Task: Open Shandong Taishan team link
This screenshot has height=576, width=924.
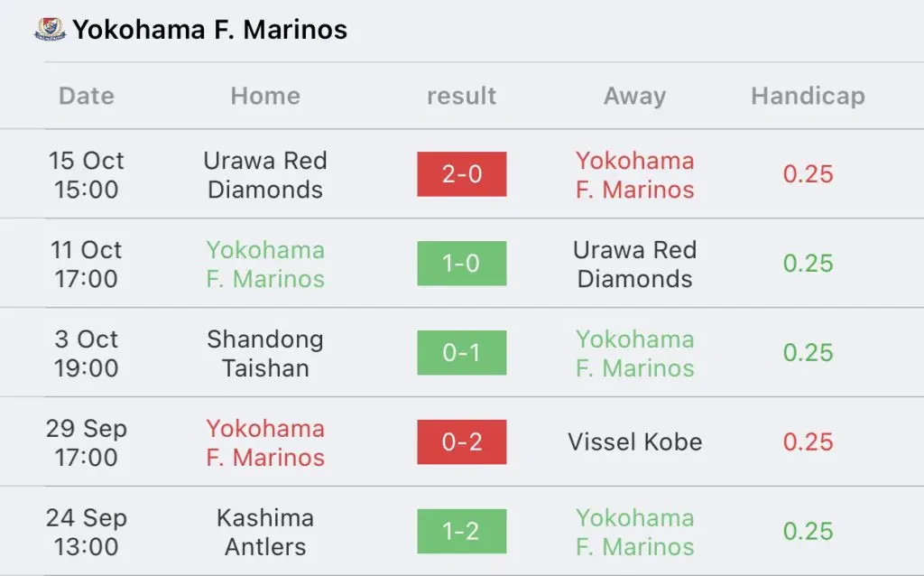Action: coord(265,353)
